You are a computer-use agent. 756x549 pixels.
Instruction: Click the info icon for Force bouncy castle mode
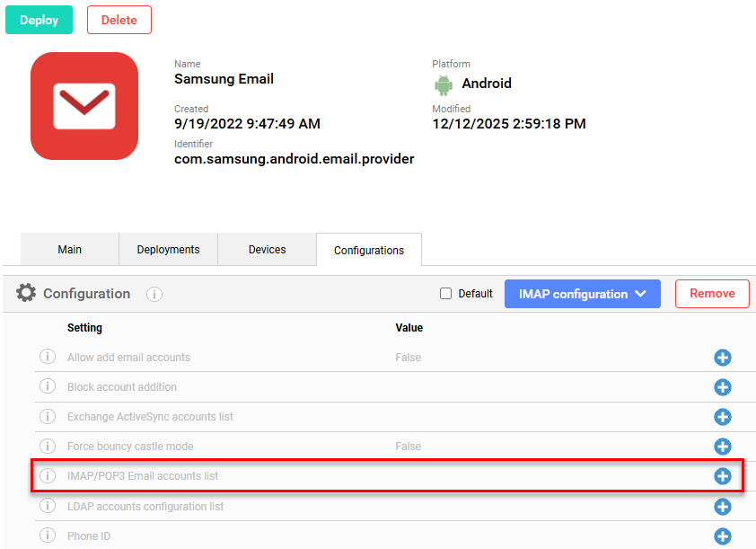(48, 447)
